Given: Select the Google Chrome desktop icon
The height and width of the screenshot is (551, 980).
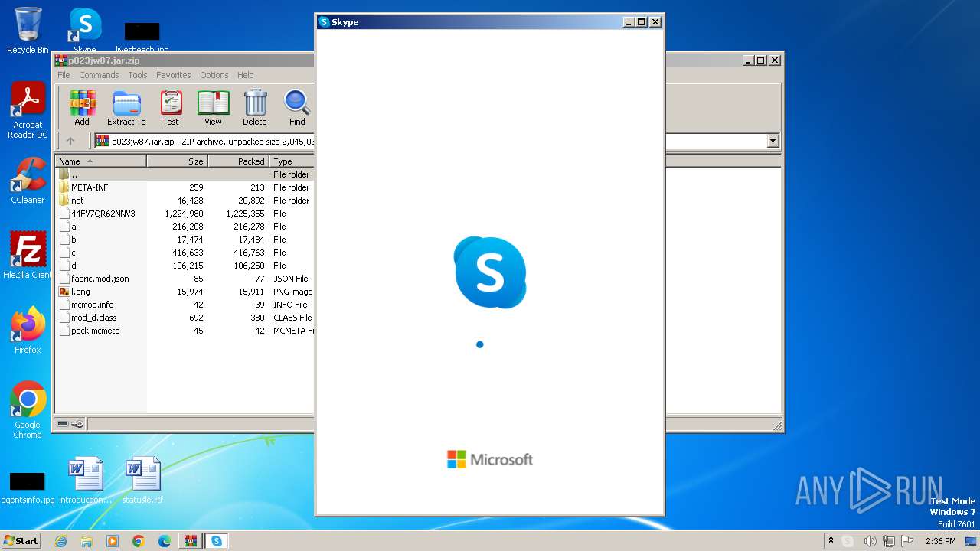Looking at the screenshot, I should point(28,410).
